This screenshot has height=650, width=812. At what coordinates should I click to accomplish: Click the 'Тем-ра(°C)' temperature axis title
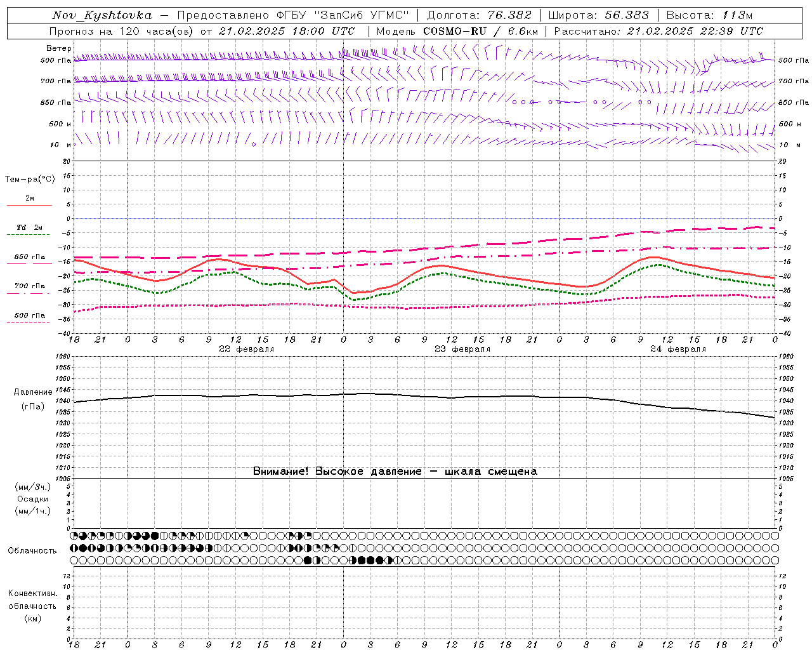[30, 180]
